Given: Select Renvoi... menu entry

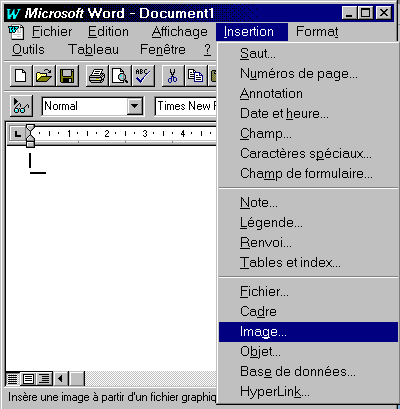Looking at the screenshot, I should pos(308,243).
